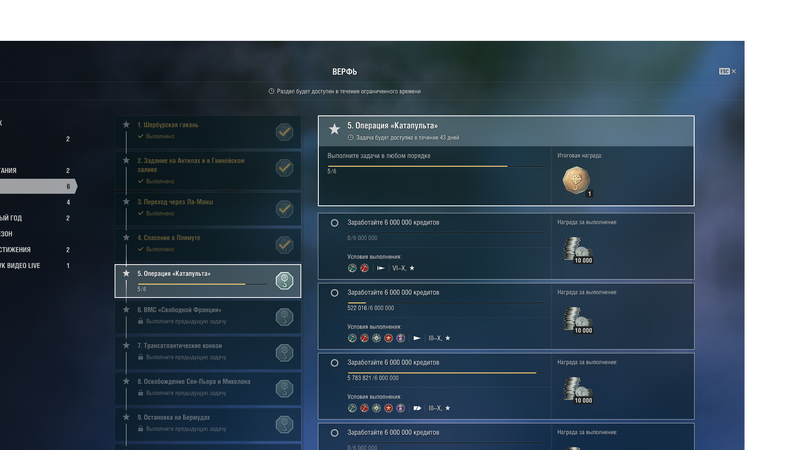Open mission 2. Задание на Антилах и в Гвинейском заливе
The height and width of the screenshot is (450, 800).
208,170
